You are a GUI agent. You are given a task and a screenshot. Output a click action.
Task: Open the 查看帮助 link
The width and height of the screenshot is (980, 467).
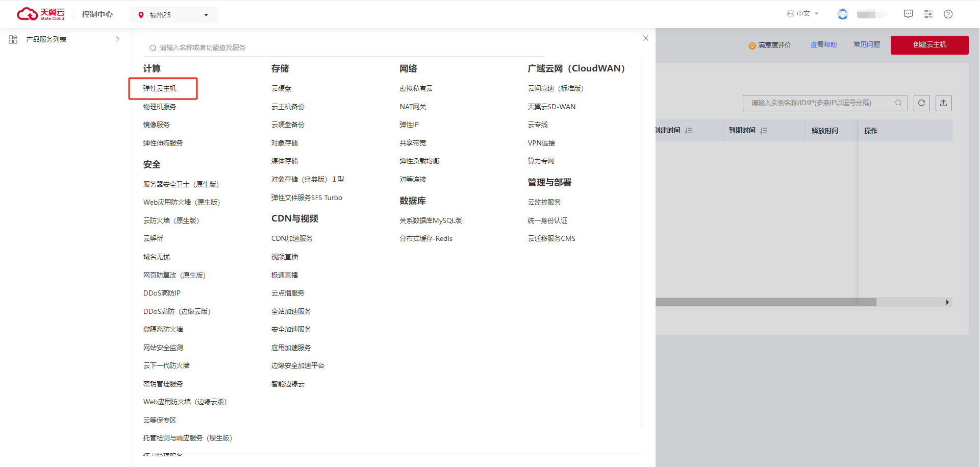click(823, 45)
